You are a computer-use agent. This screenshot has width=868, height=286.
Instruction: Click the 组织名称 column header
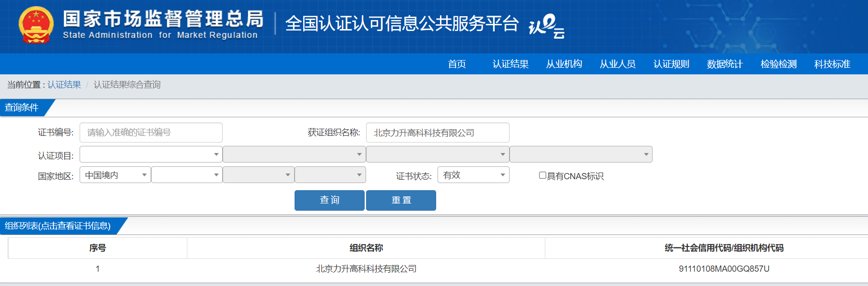point(366,248)
